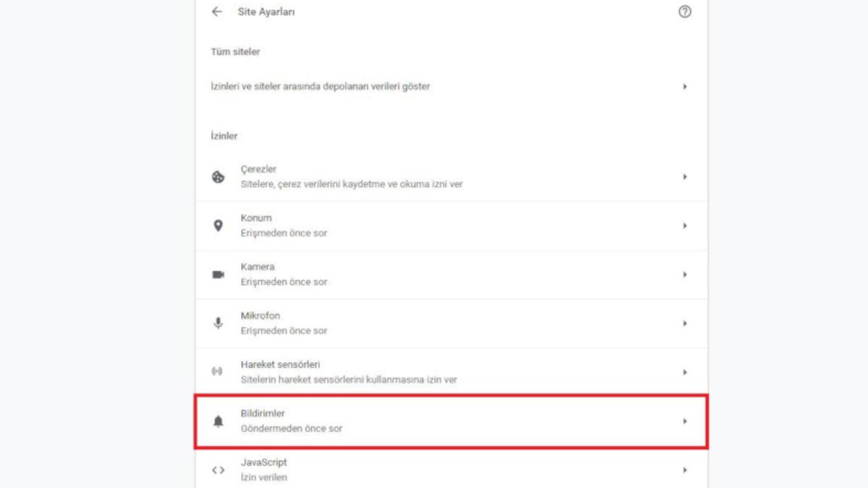This screenshot has height=488, width=868.
Task: Select the Konum location pin icon
Action: tap(218, 225)
